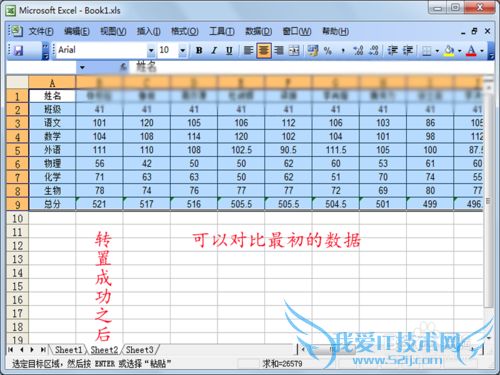
Task: Expand Formatting toolbar options at right end
Action: 491,51
